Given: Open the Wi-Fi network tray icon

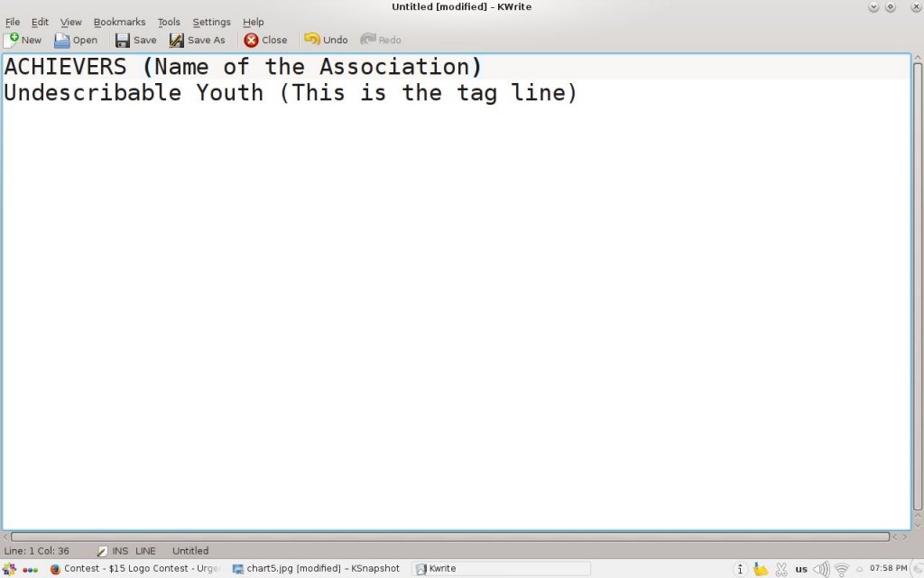Looking at the screenshot, I should click(x=842, y=569).
